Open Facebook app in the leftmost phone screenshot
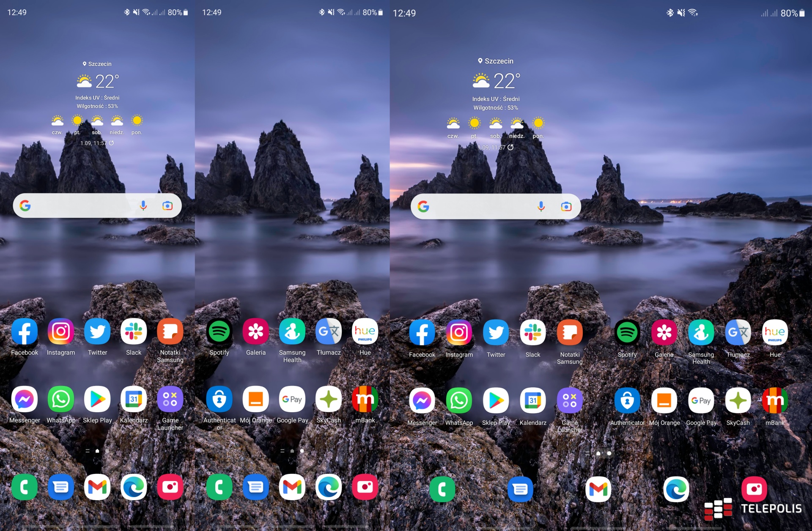 pos(25,331)
